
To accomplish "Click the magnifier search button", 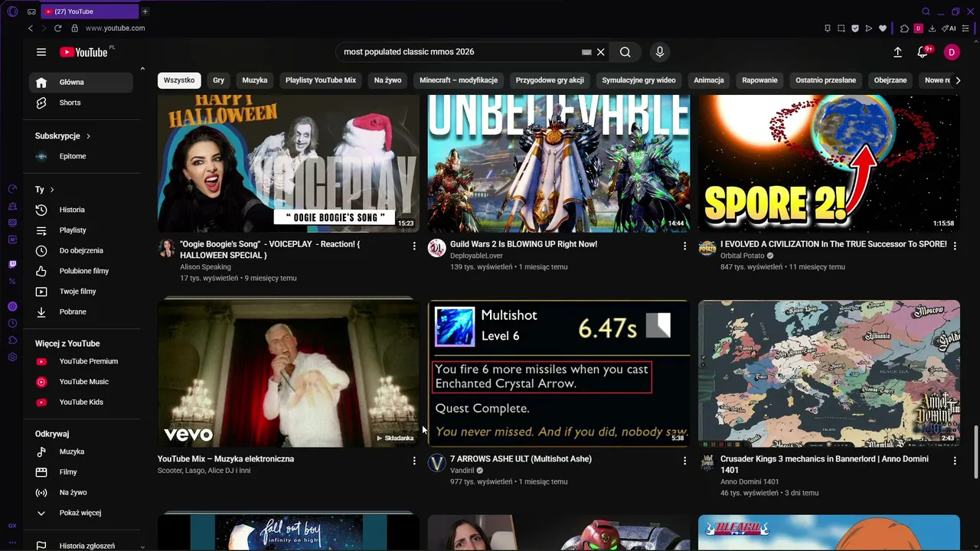I will 626,52.
